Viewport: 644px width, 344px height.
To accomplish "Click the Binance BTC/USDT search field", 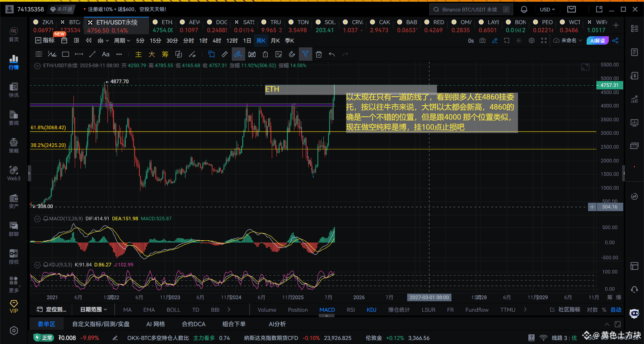I will pos(471,9).
